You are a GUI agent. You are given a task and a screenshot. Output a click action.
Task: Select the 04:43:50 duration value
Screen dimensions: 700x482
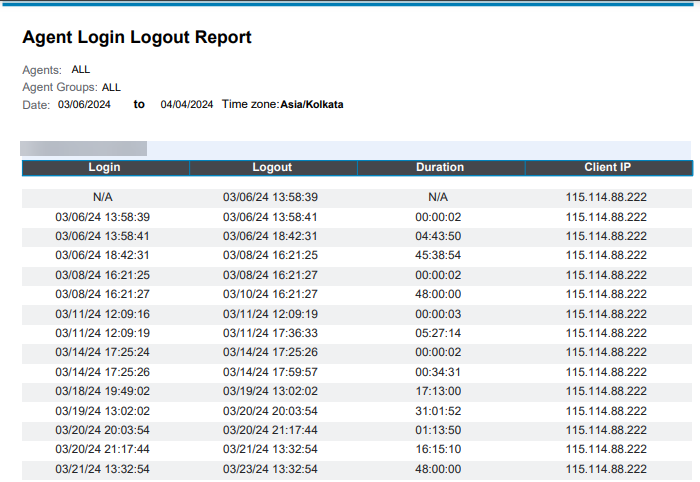click(438, 236)
